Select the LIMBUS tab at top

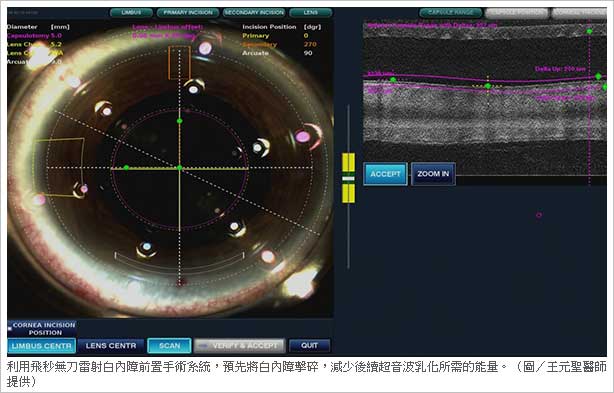[x=131, y=13]
